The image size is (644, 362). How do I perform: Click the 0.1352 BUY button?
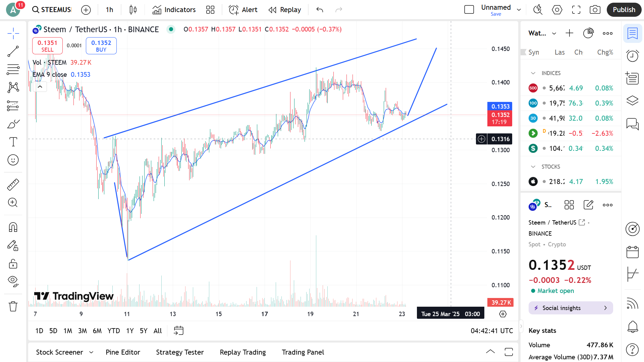[101, 46]
